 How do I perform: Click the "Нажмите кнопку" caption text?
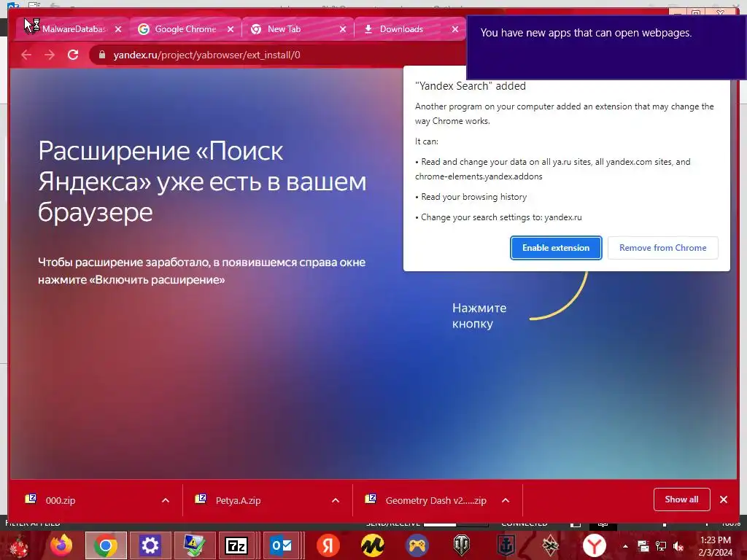(479, 316)
